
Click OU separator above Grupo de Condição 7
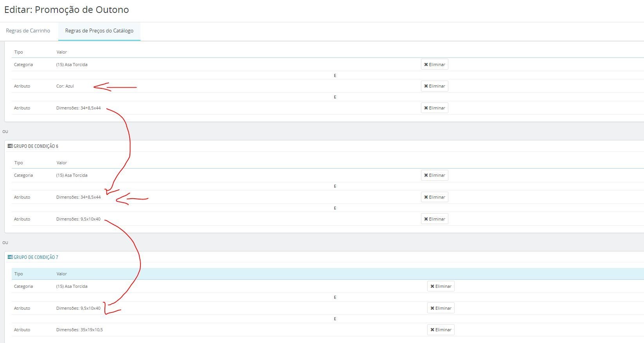point(5,242)
